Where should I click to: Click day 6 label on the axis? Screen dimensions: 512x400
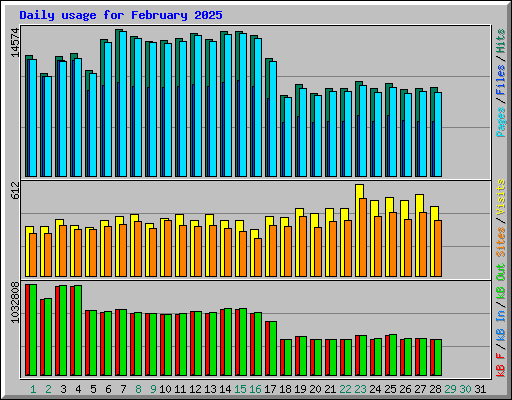(108, 389)
